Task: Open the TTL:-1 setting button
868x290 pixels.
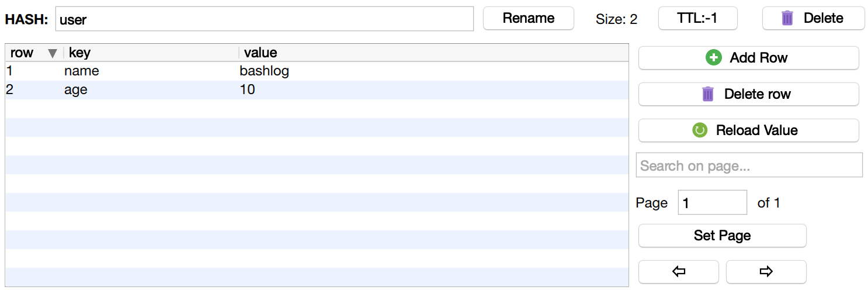Action: (x=697, y=18)
